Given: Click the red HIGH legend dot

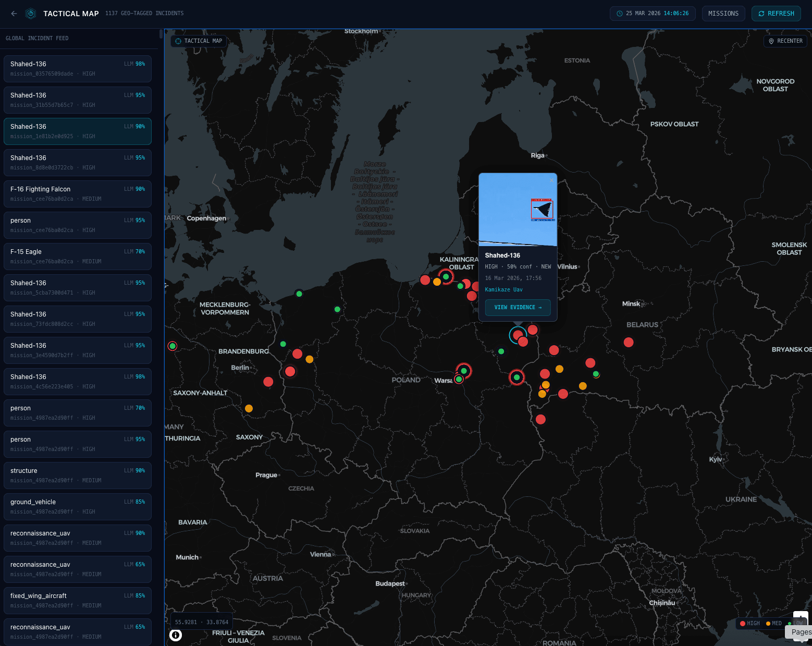Looking at the screenshot, I should point(743,624).
